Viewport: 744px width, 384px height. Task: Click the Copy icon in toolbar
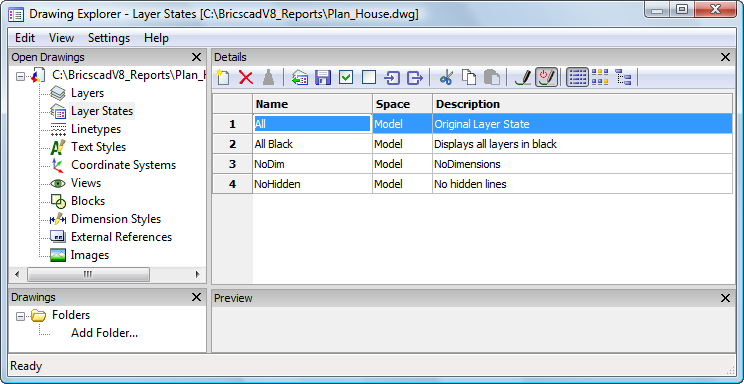point(469,77)
